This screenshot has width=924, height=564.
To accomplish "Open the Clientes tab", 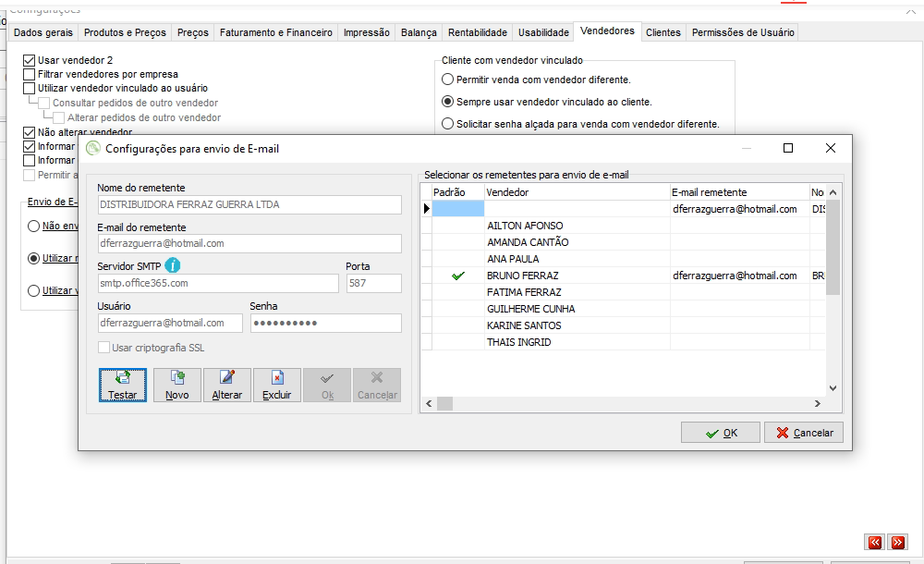I will [663, 32].
